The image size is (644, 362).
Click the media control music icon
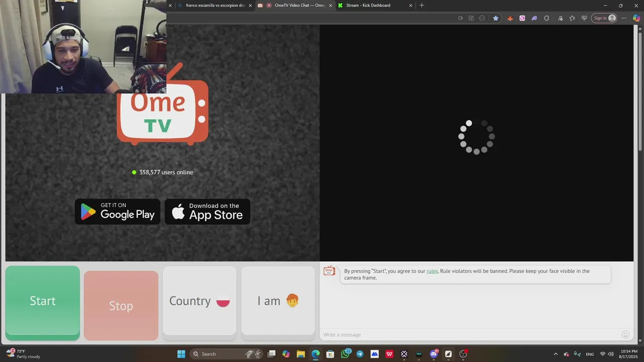tap(559, 18)
